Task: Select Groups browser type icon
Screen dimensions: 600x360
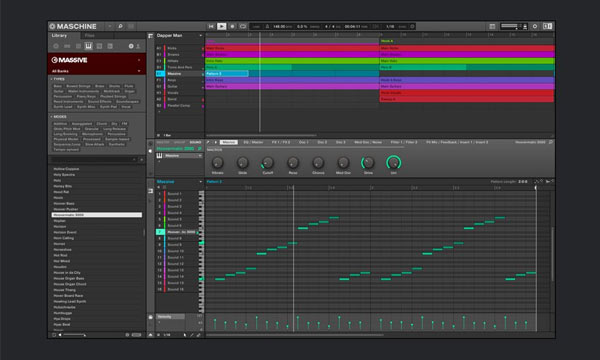Action: click(x=67, y=46)
